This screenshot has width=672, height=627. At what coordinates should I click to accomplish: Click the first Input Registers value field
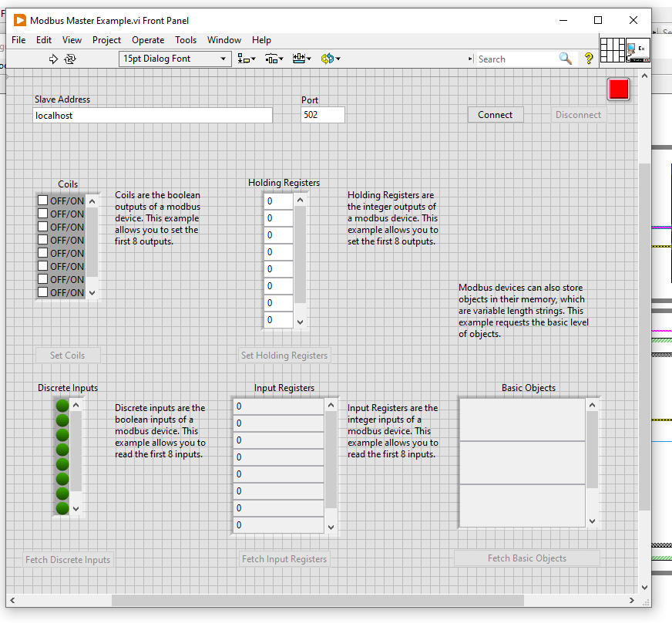click(x=278, y=406)
